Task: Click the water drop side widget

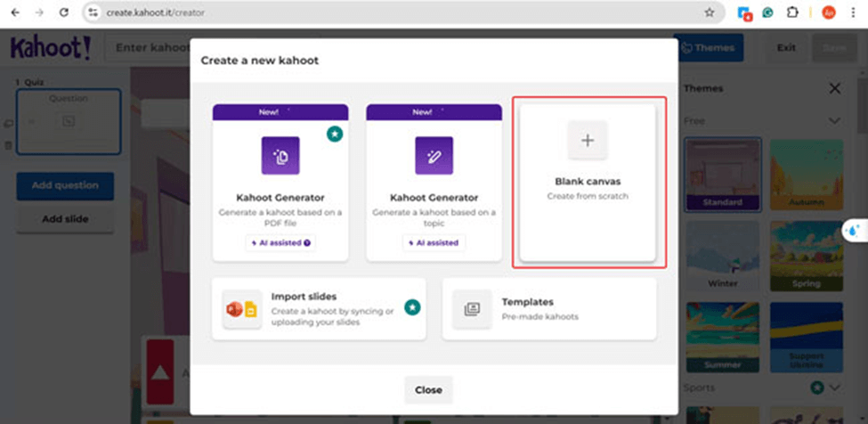Action: point(856,230)
